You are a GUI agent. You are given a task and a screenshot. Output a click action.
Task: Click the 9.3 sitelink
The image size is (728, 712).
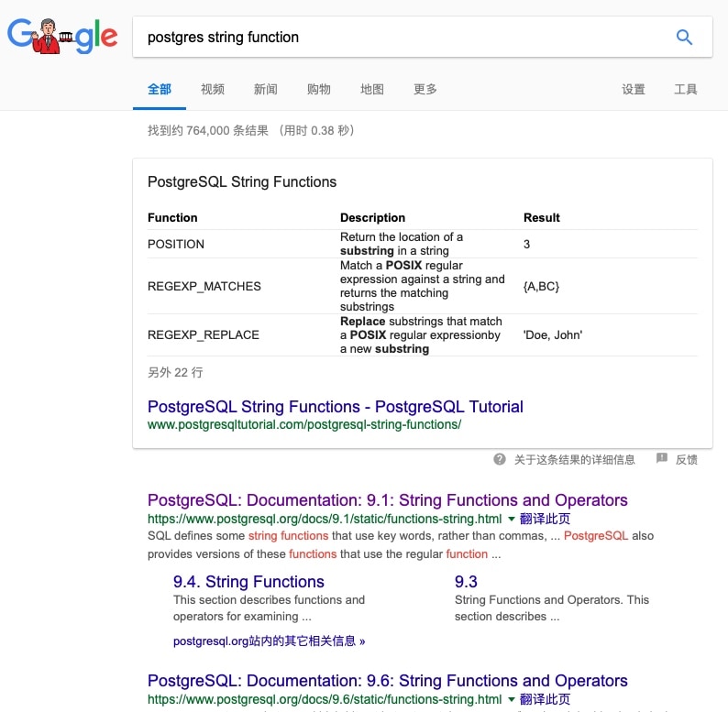click(466, 582)
